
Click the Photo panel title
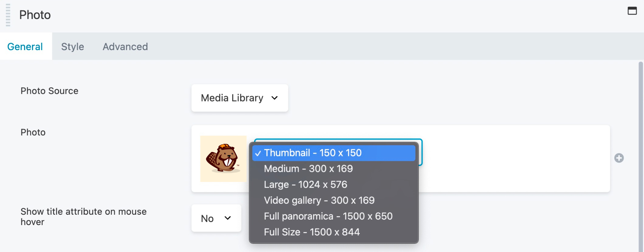pyautogui.click(x=35, y=15)
